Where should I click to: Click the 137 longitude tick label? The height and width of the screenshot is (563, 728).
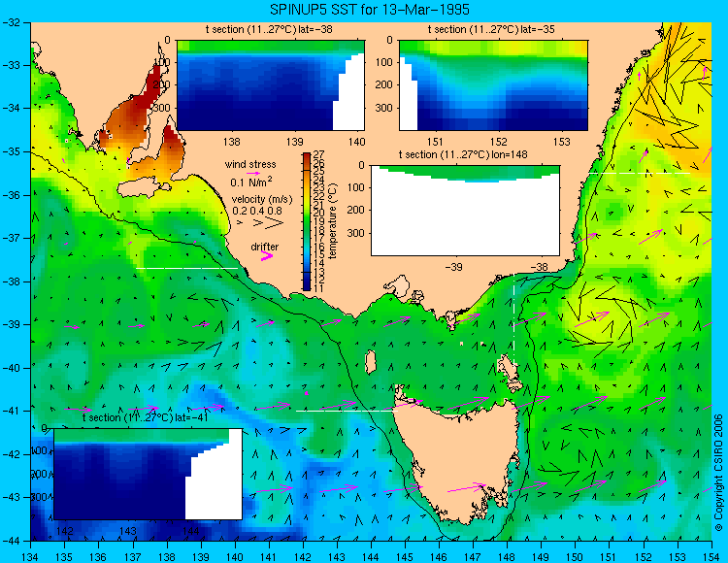(133, 557)
